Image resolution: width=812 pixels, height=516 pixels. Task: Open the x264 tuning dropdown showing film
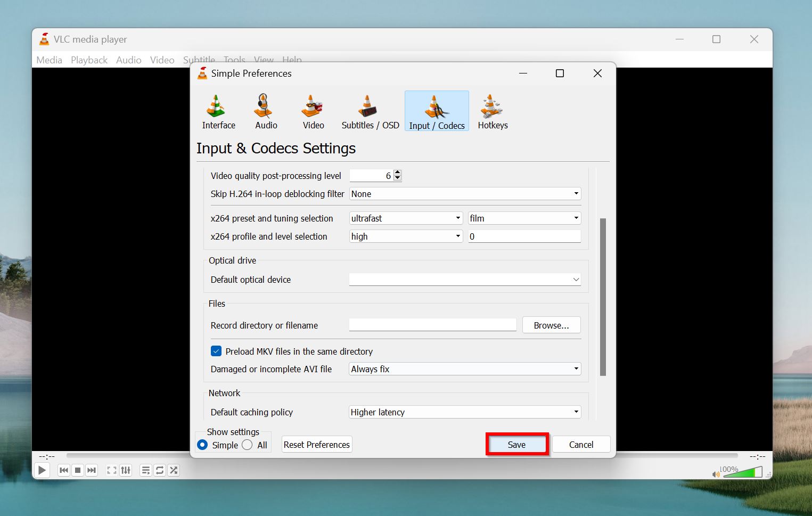tap(524, 218)
